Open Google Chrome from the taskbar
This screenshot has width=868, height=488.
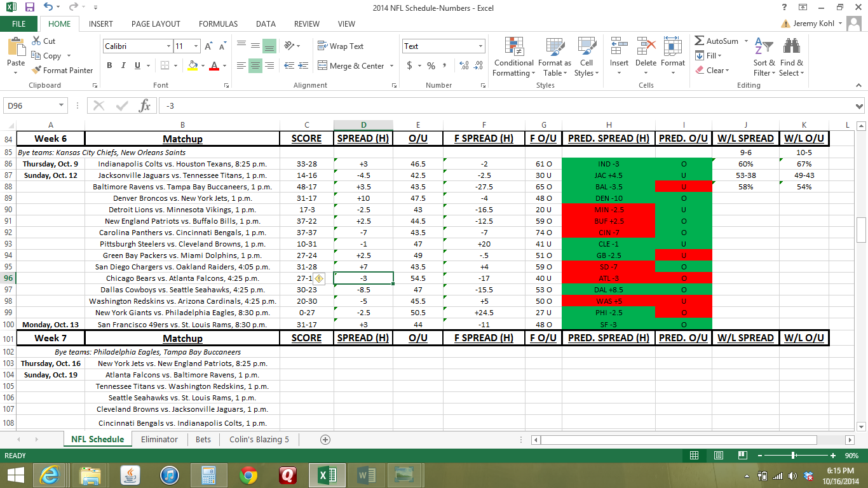(x=248, y=475)
